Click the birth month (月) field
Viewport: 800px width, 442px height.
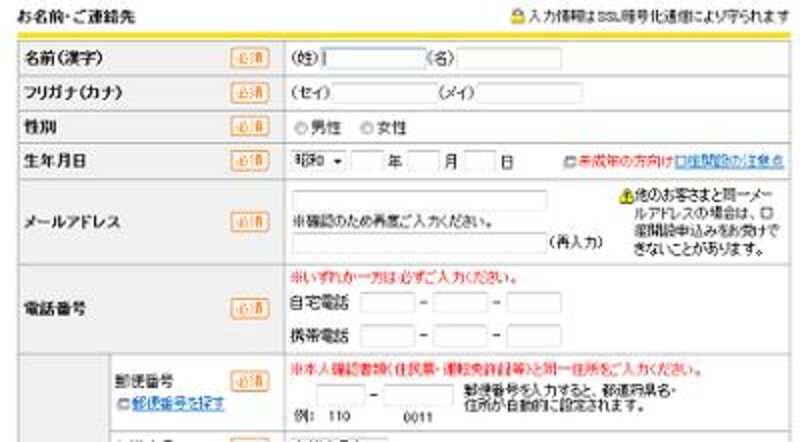tap(423, 161)
